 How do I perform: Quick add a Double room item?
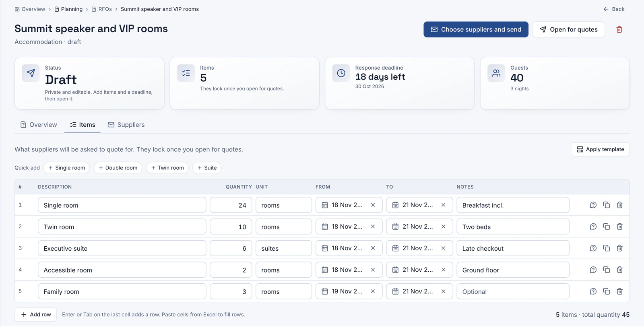(118, 168)
